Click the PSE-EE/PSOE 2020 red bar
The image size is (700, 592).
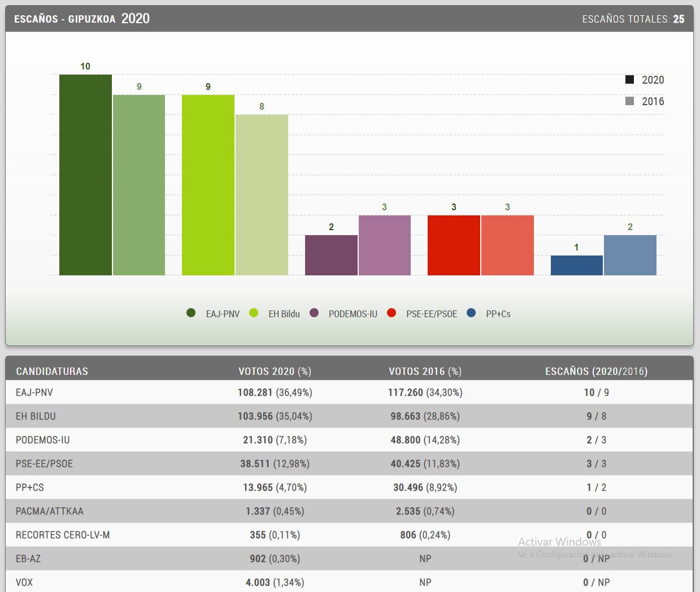point(454,245)
